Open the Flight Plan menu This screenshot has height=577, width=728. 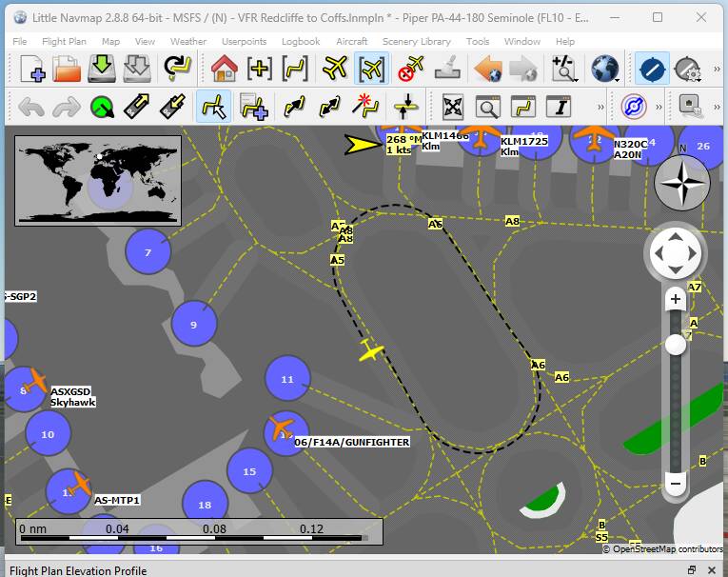coord(65,42)
